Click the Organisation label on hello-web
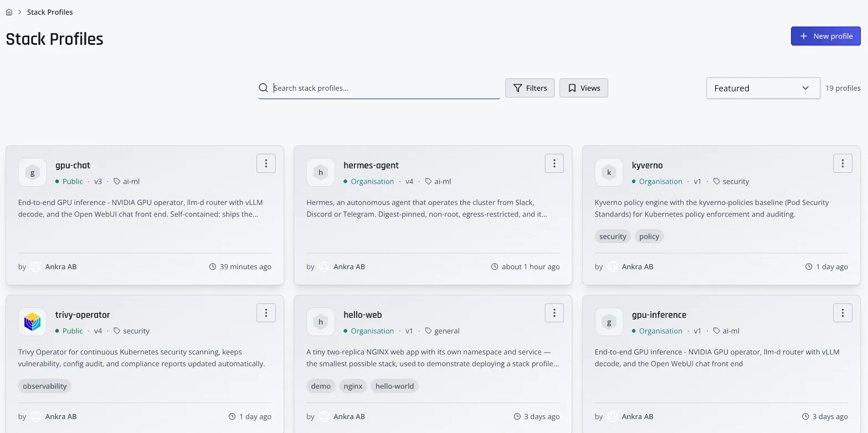This screenshot has width=868, height=433. pyautogui.click(x=369, y=331)
